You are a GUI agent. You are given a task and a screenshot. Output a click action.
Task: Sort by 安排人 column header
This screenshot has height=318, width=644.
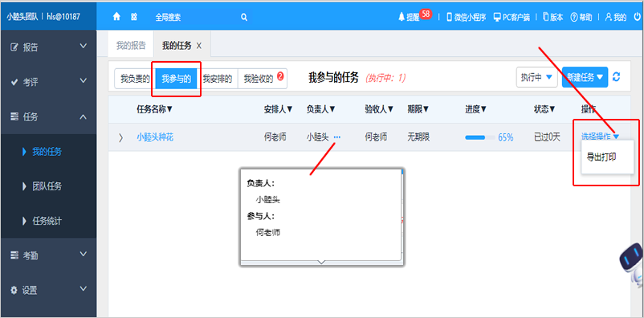point(278,109)
